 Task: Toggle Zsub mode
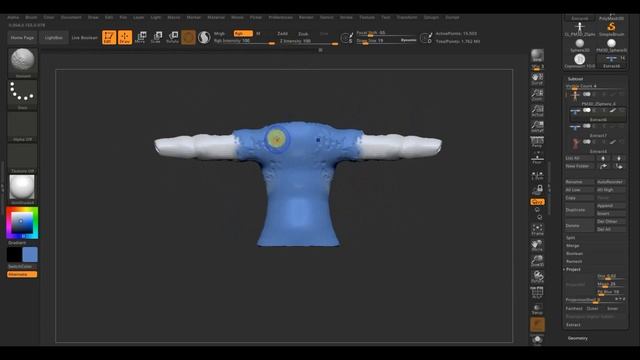[303, 33]
